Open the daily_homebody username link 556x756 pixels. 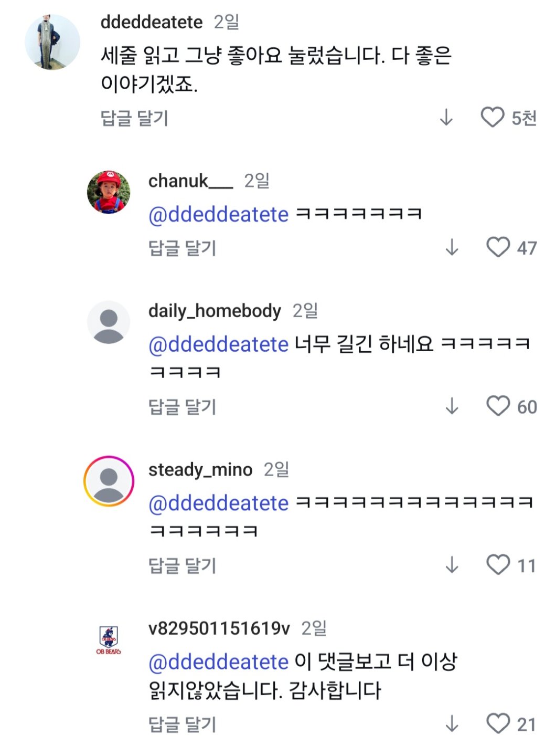pos(215,311)
